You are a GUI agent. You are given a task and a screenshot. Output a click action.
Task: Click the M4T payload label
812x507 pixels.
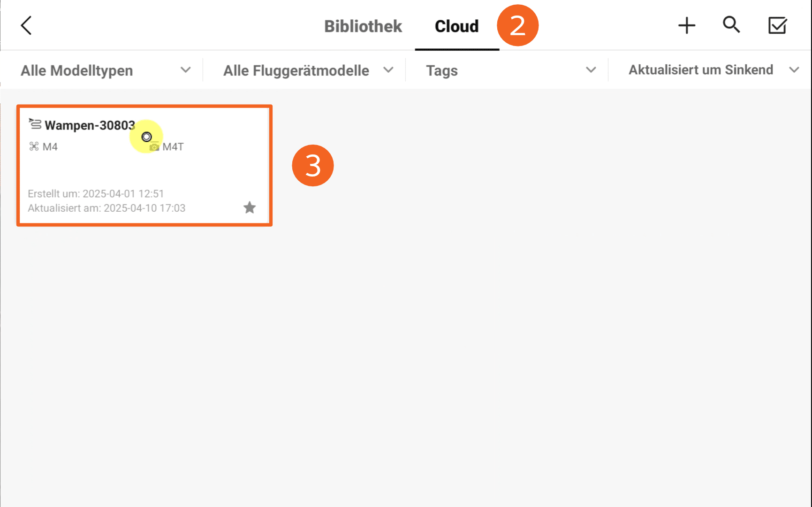173,147
